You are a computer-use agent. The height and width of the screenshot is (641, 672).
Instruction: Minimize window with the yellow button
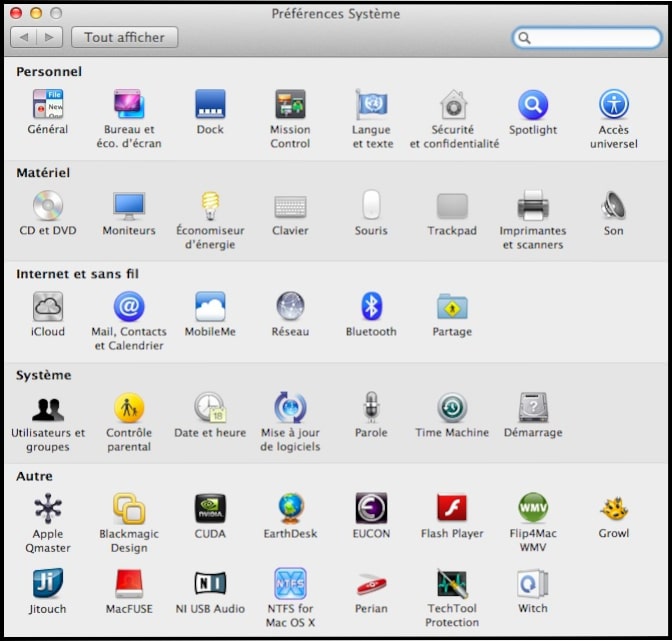tap(36, 13)
